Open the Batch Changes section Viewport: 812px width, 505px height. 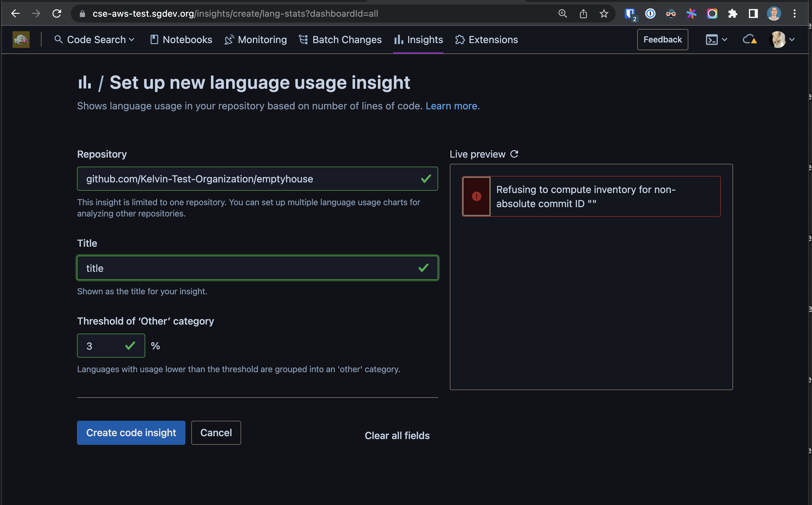coord(340,40)
